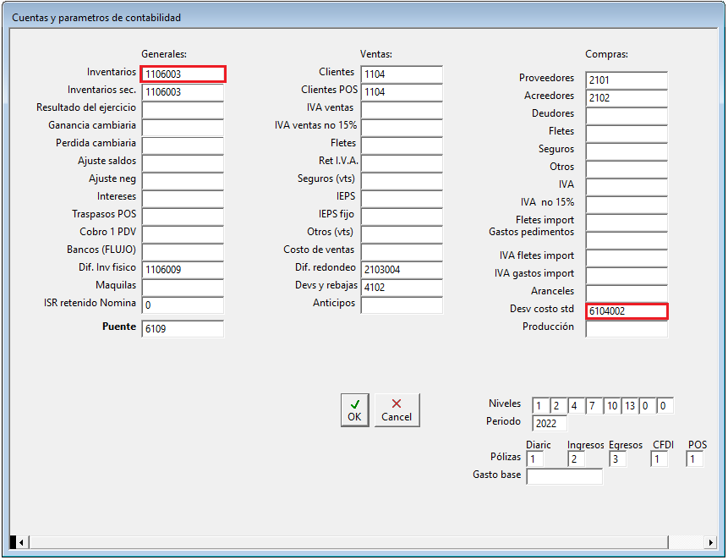
Task: Edit the Proveedores field 2101
Action: [627, 80]
